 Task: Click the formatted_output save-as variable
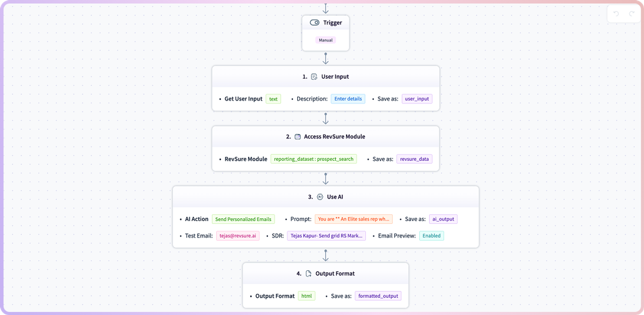(x=378, y=296)
